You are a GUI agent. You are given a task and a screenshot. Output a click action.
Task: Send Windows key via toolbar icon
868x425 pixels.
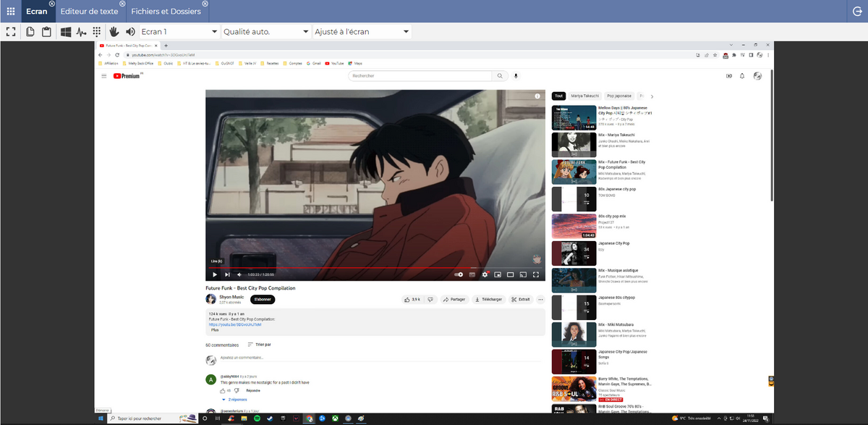coord(66,32)
